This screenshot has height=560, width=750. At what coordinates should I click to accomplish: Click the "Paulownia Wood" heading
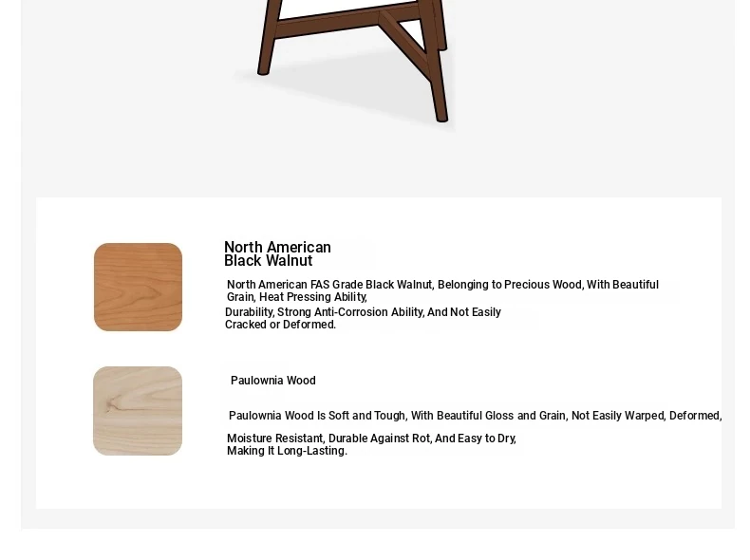[273, 381]
